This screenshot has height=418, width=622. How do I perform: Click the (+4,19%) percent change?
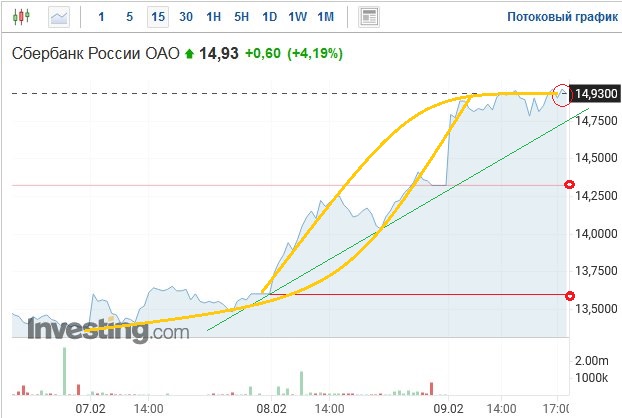click(315, 53)
